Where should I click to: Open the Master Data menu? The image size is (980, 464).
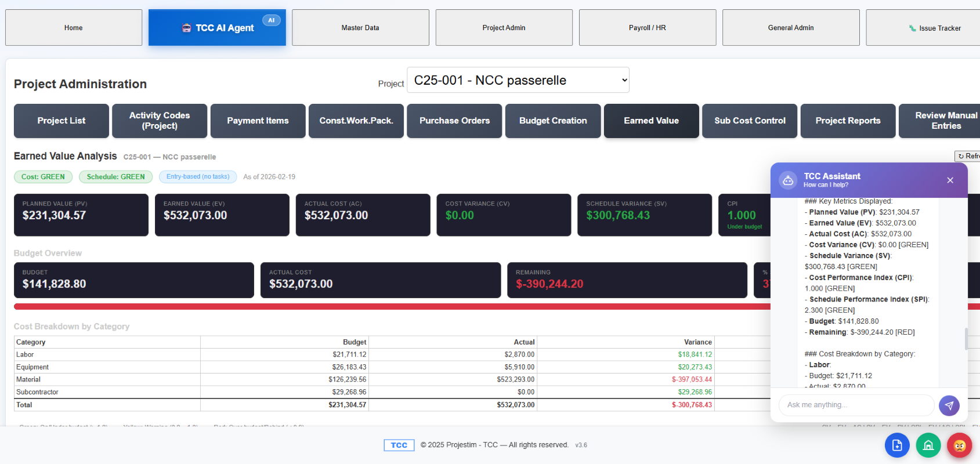[360, 27]
